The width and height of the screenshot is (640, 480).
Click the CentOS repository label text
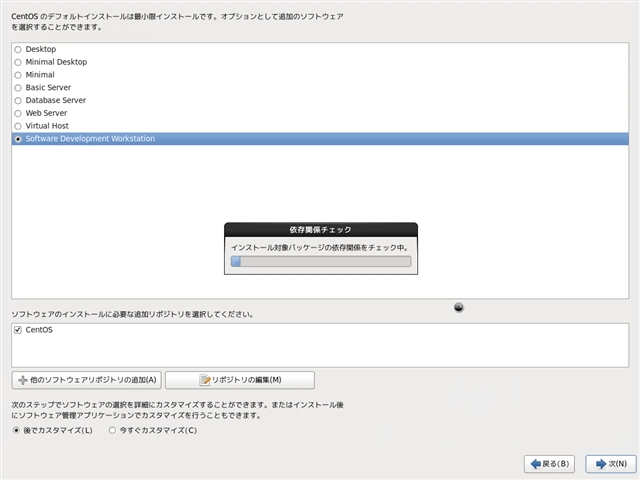39,330
